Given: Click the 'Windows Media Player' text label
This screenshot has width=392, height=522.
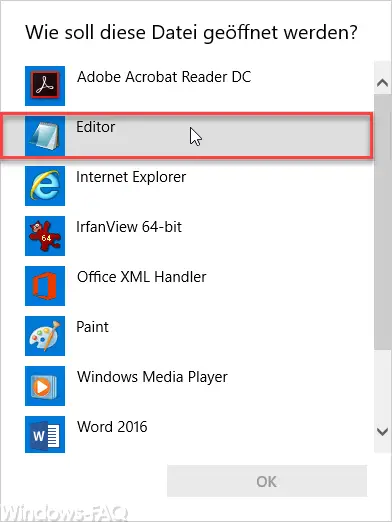Looking at the screenshot, I should click(x=152, y=377).
